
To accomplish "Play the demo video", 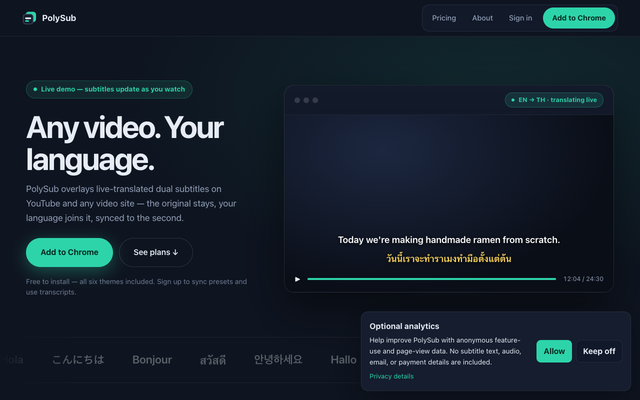I will (297, 279).
